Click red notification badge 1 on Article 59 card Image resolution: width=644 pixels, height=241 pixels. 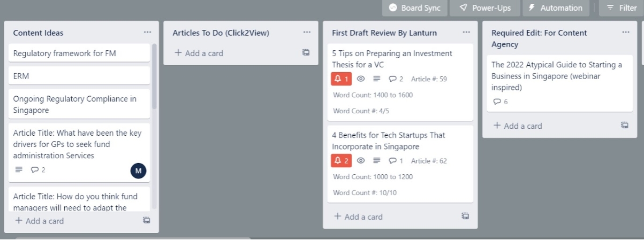[342, 79]
